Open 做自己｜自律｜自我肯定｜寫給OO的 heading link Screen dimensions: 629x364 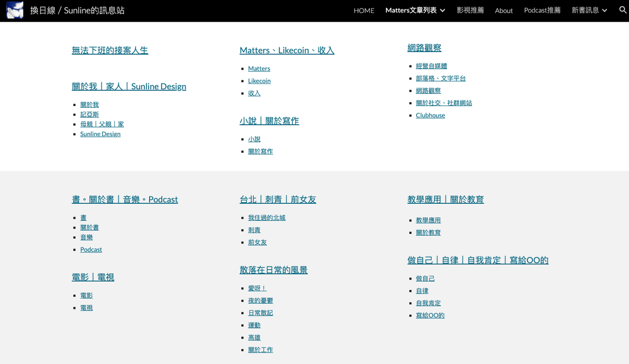pyautogui.click(x=478, y=260)
